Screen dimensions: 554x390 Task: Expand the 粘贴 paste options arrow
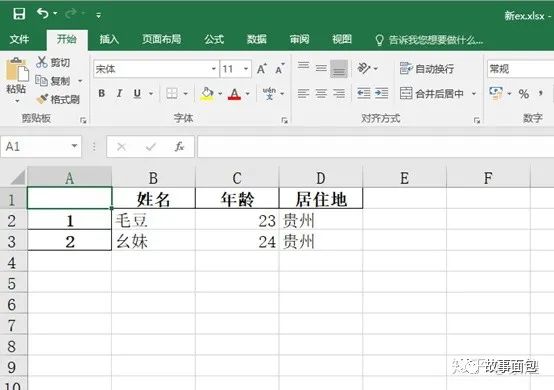17,101
